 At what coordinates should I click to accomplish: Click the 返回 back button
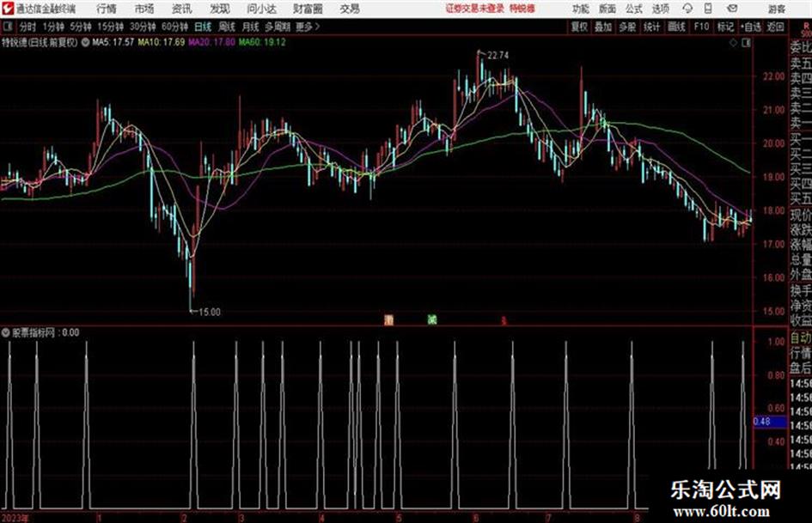(775, 27)
